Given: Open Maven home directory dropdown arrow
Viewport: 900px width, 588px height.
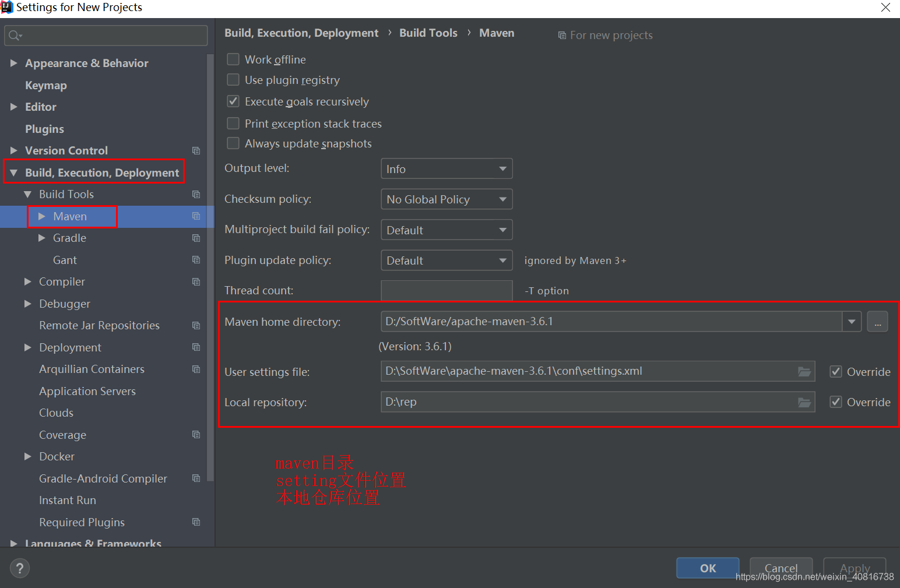Looking at the screenshot, I should click(852, 322).
